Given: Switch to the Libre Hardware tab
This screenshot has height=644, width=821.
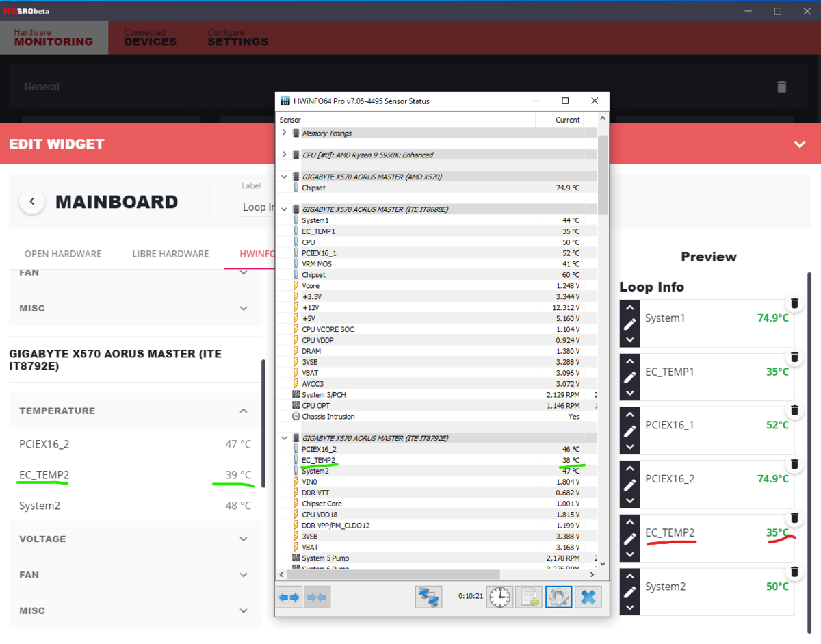Looking at the screenshot, I should click(x=170, y=254).
